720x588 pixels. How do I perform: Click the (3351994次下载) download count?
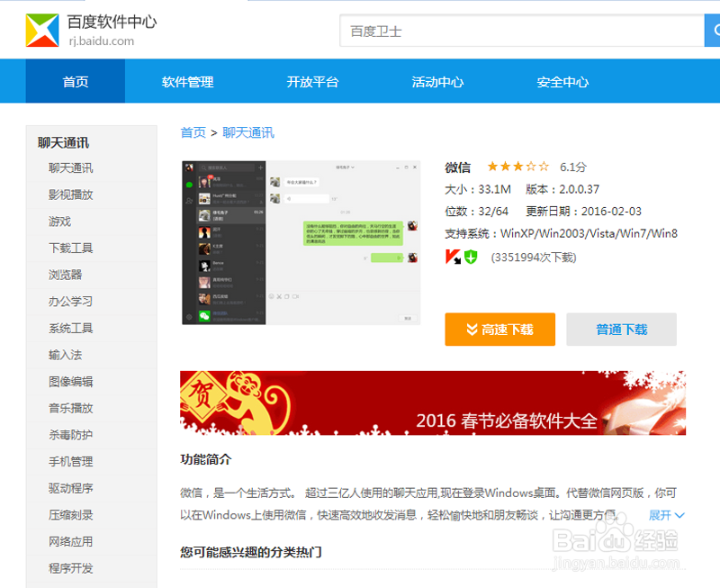click(534, 258)
